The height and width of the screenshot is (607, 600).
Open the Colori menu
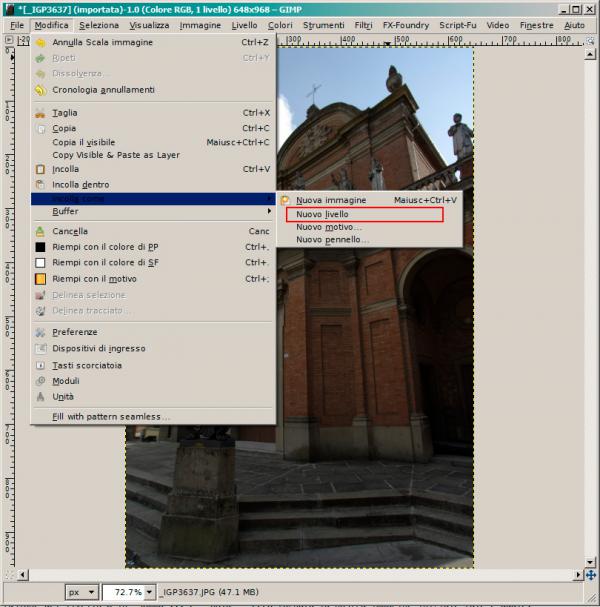coord(280,26)
